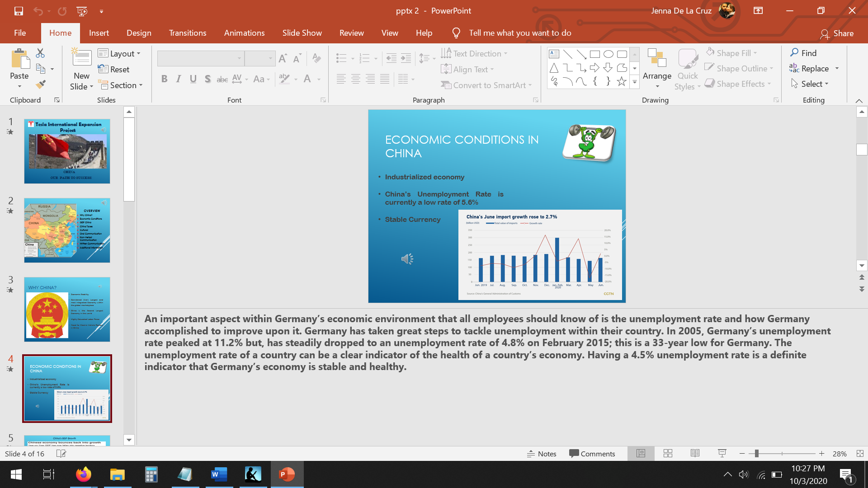Screen dimensions: 868x488
Task: Click the Convert to SmartArt icon
Action: tap(446, 85)
